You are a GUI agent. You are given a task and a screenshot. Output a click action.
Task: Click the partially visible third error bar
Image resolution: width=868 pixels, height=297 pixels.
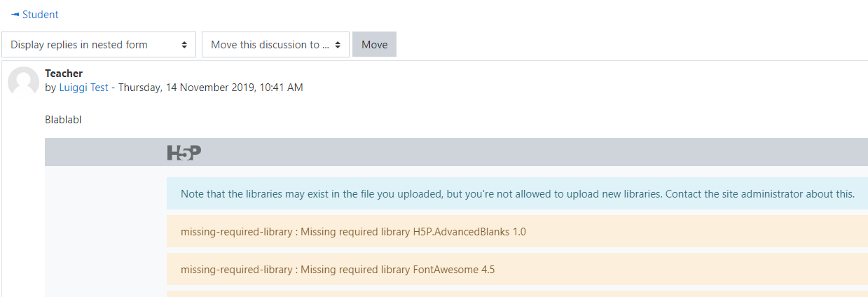point(517,294)
